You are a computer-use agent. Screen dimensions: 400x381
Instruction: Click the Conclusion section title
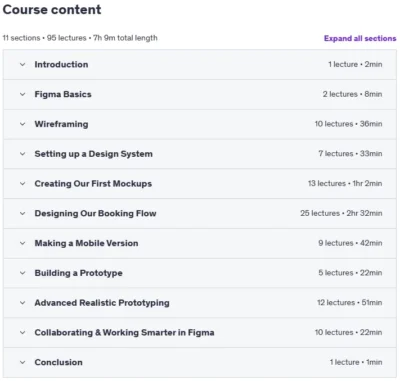click(58, 362)
